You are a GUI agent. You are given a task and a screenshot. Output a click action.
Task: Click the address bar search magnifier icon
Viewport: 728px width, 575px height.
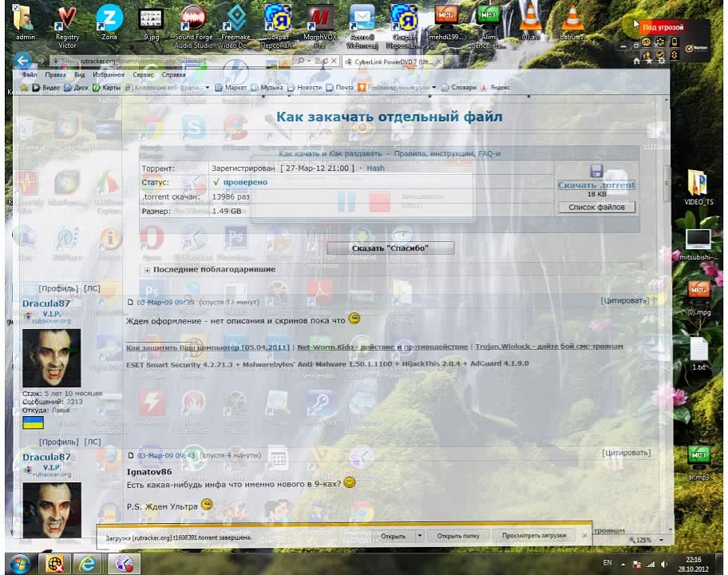click(x=301, y=61)
